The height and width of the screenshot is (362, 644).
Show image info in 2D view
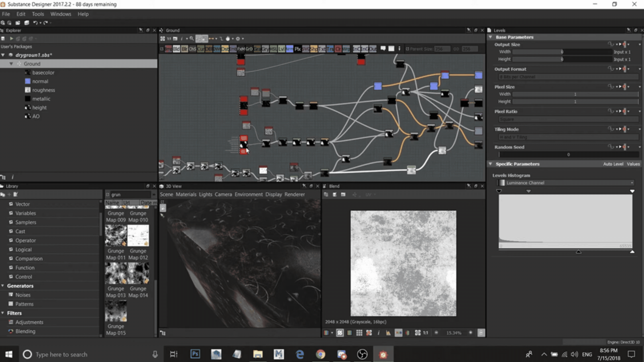pos(378,333)
